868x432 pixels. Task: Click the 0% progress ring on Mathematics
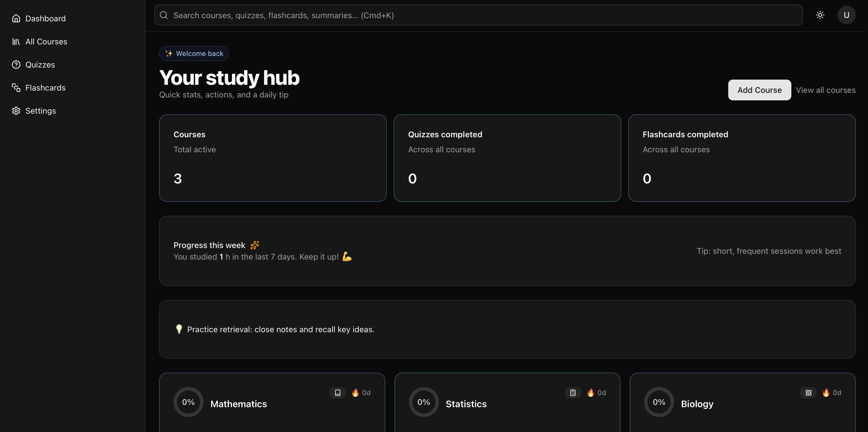(188, 402)
